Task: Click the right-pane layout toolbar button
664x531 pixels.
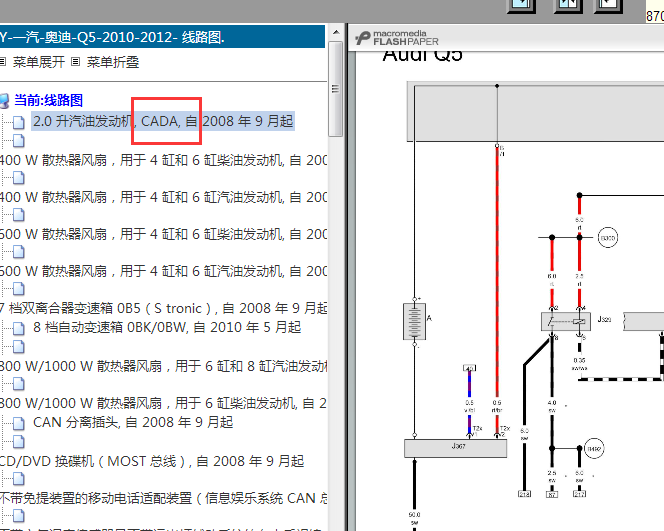Action: coord(609,5)
